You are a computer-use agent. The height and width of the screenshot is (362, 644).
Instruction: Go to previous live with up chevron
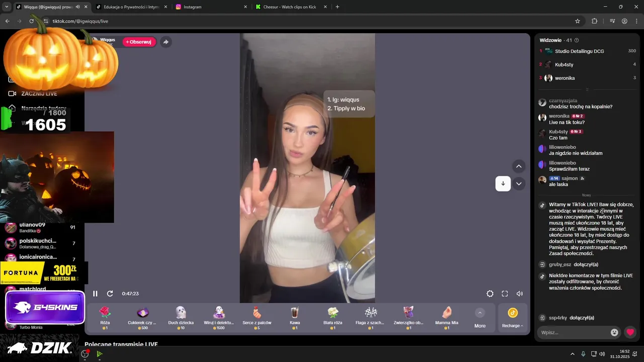519,166
